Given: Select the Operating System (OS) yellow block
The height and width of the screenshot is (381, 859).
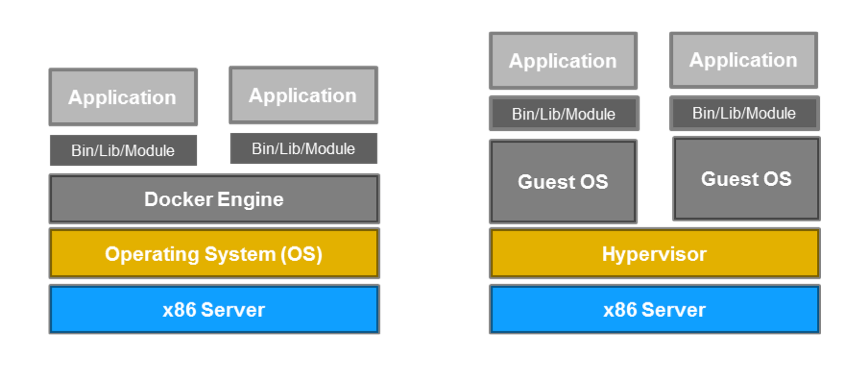Looking at the screenshot, I should click(214, 253).
